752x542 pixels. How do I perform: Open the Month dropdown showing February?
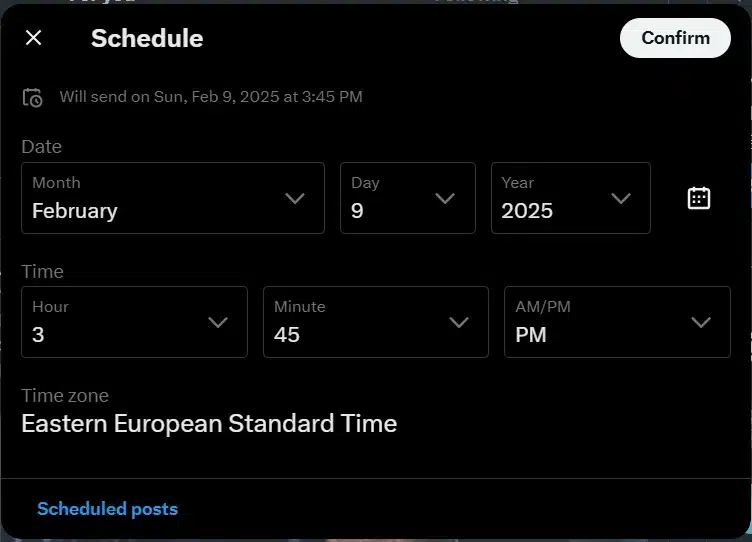(x=173, y=198)
